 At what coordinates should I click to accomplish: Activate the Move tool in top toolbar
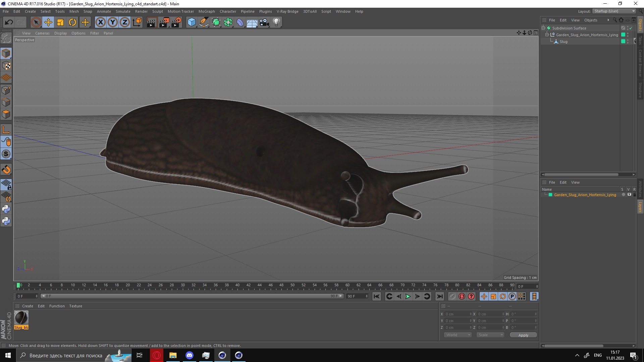pyautogui.click(x=48, y=22)
